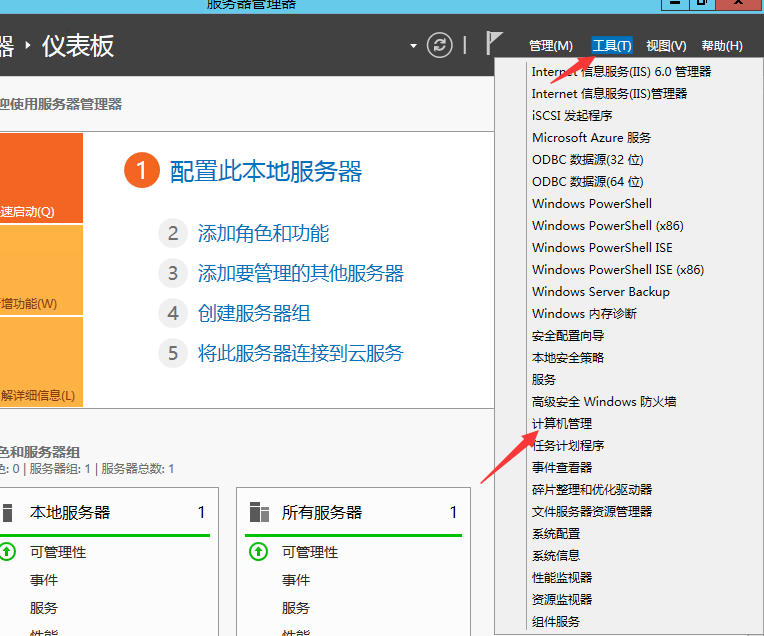
Task: Click green status icon in 所有服务器 tile
Action: (x=259, y=552)
